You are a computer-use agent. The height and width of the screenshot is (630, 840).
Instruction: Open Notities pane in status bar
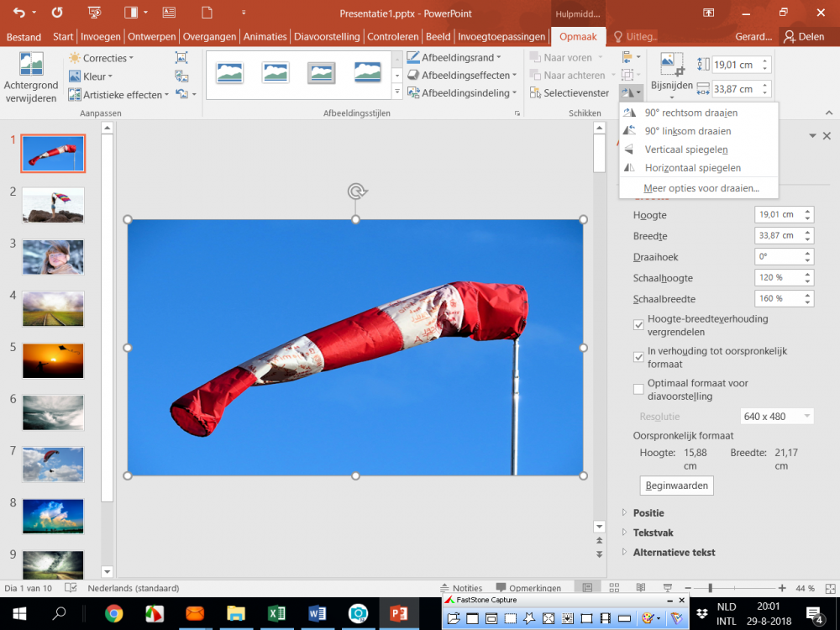[460, 588]
